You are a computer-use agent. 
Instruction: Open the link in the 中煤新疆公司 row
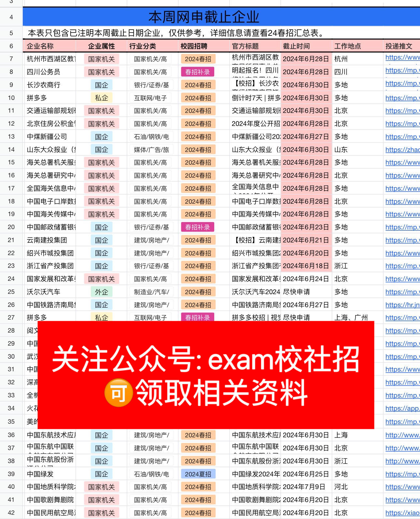(x=402, y=137)
